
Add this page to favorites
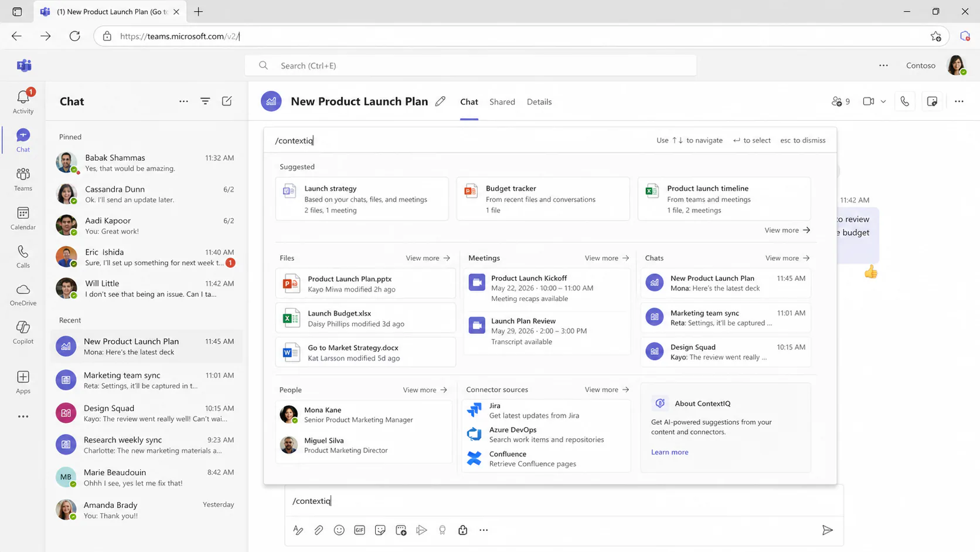coord(935,36)
